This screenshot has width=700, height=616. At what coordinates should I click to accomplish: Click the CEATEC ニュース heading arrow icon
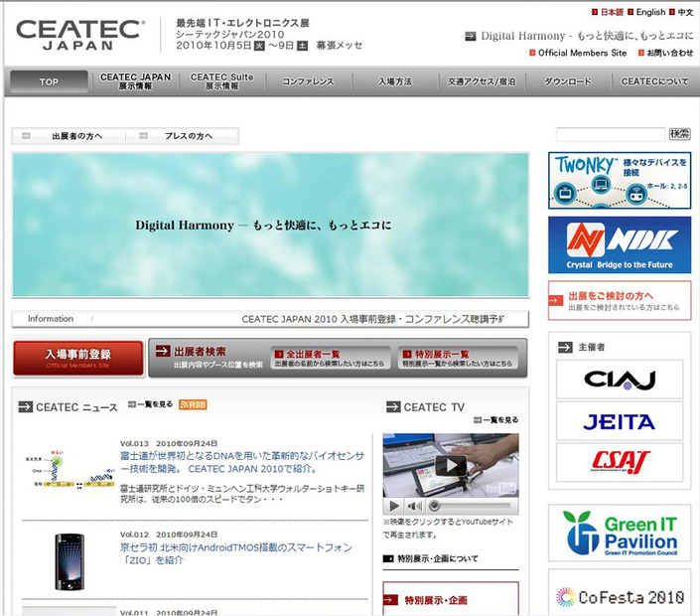[x=26, y=407]
